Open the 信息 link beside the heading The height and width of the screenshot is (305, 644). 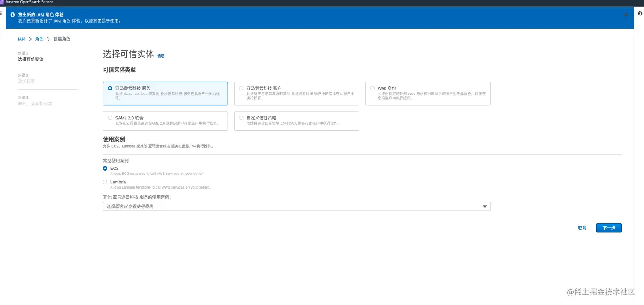pos(161,56)
